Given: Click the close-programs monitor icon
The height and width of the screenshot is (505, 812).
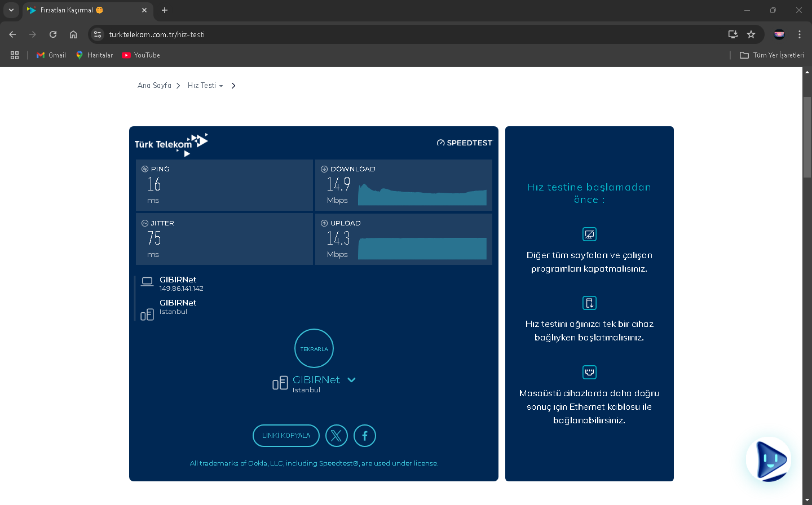Looking at the screenshot, I should tap(589, 234).
